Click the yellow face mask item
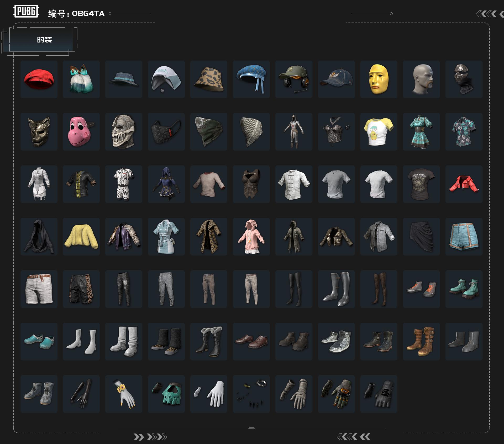The height and width of the screenshot is (444, 504). [x=379, y=79]
